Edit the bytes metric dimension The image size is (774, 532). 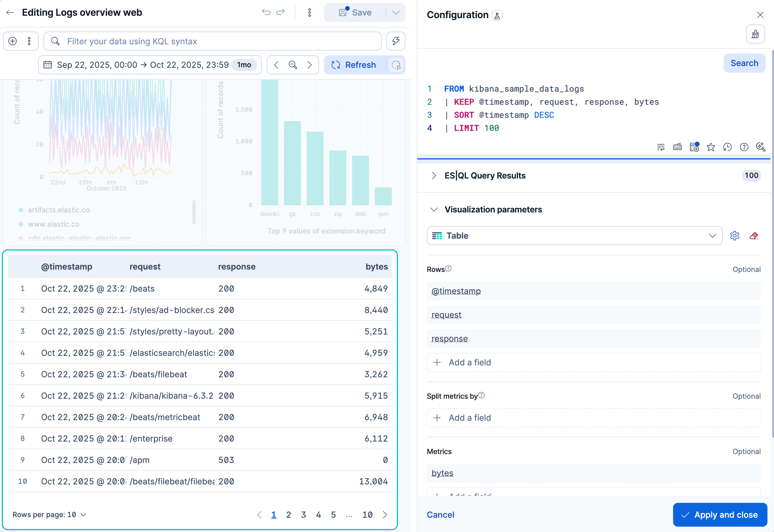[x=594, y=473]
